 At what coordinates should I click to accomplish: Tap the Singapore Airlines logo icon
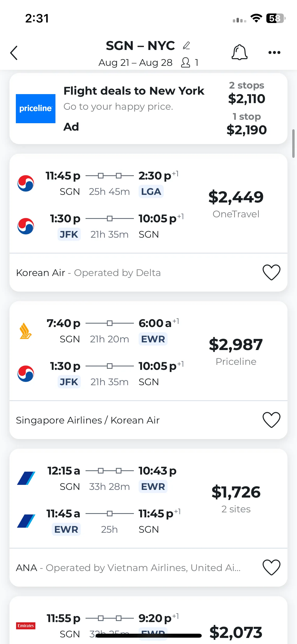[x=26, y=331]
